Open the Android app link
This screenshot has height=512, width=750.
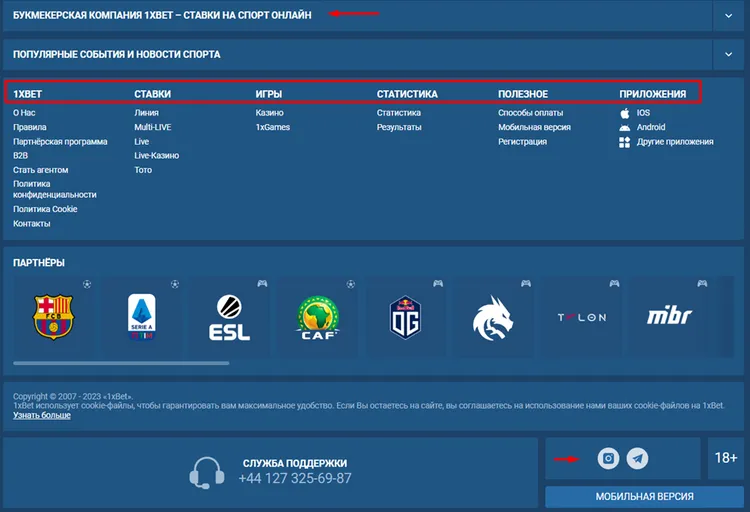(x=651, y=127)
